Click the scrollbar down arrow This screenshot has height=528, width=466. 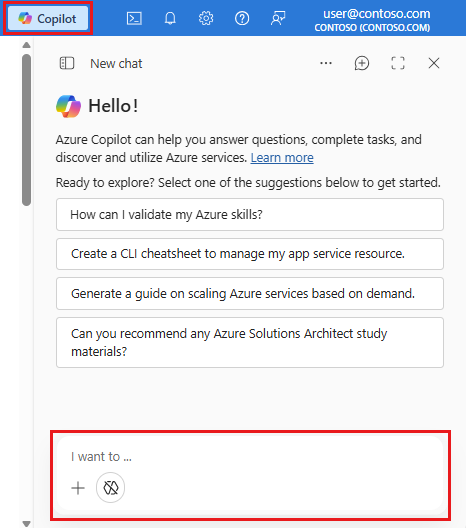tap(26, 524)
